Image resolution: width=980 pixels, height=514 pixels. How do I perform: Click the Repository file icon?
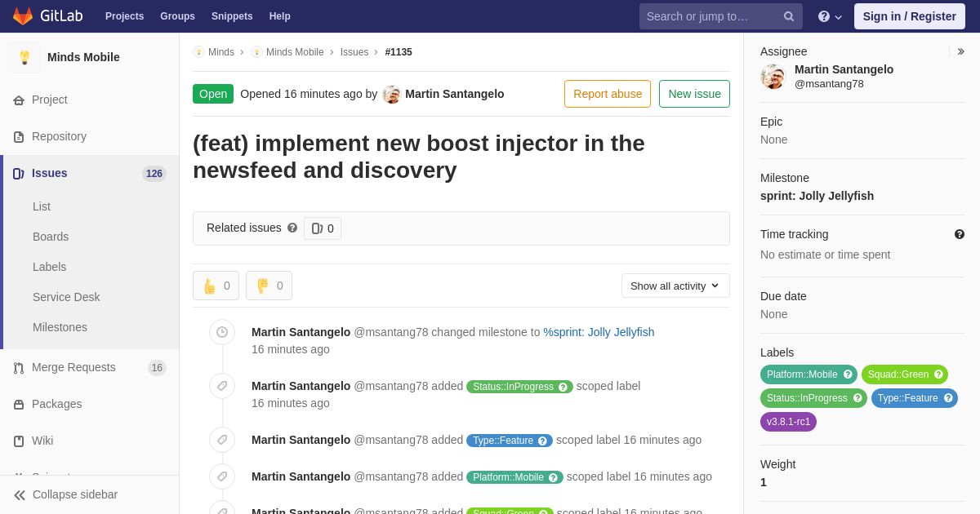19,136
